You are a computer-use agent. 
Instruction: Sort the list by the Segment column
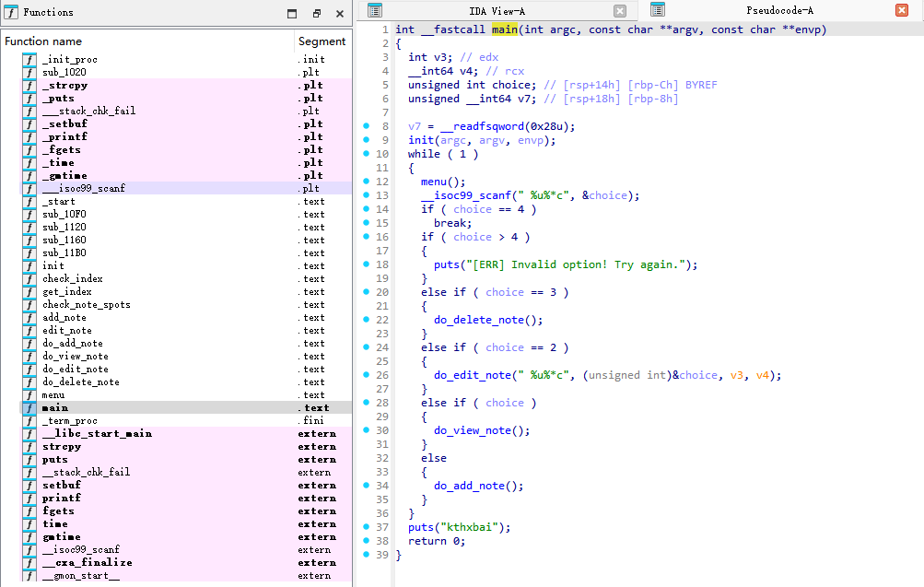[x=322, y=41]
